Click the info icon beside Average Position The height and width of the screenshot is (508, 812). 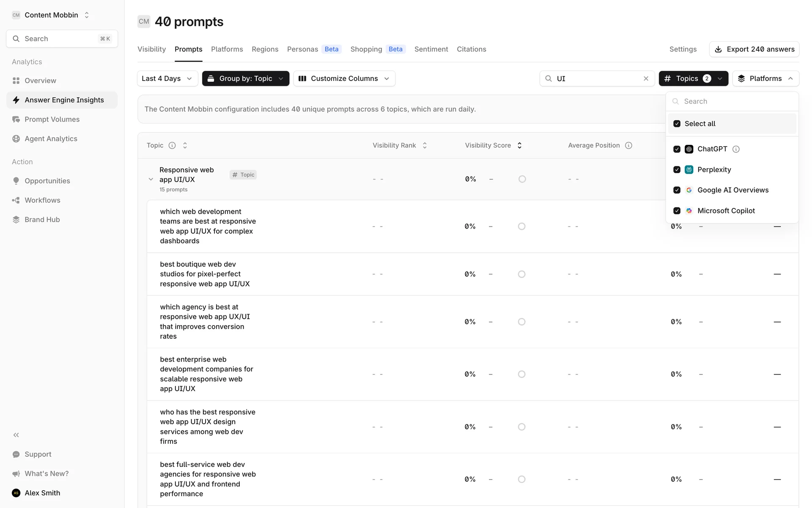628,145
